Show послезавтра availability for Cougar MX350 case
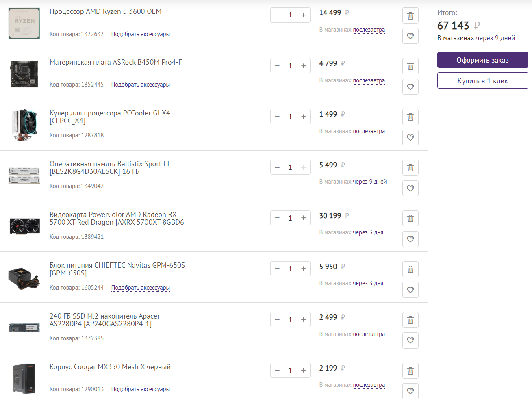 [x=369, y=385]
